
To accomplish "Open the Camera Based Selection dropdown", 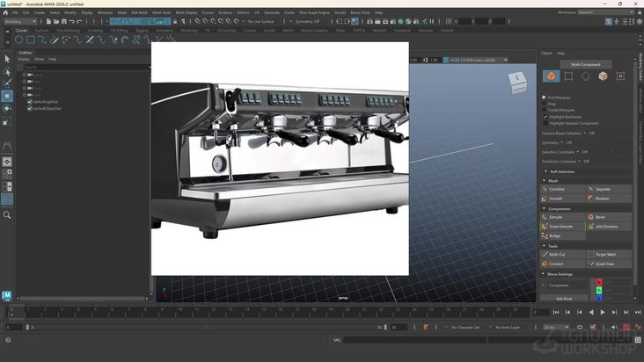I will click(x=585, y=134).
